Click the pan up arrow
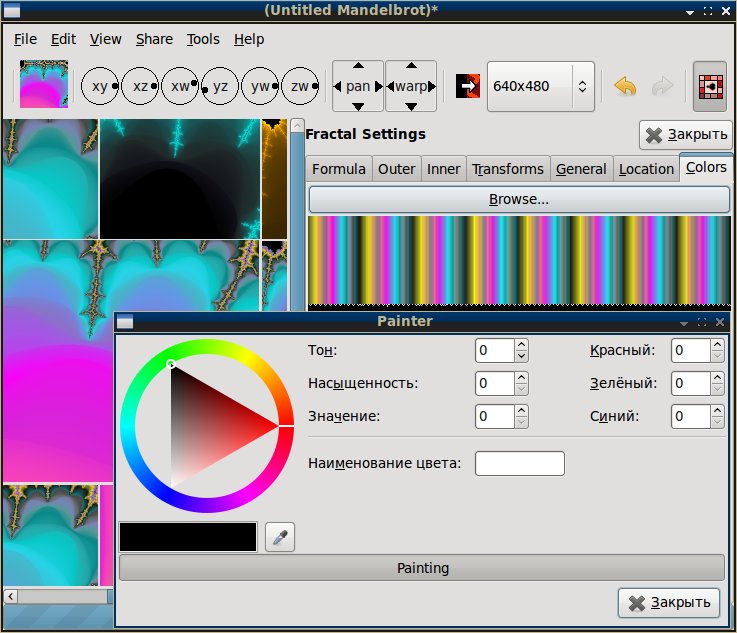This screenshot has height=633, width=737. [358, 65]
